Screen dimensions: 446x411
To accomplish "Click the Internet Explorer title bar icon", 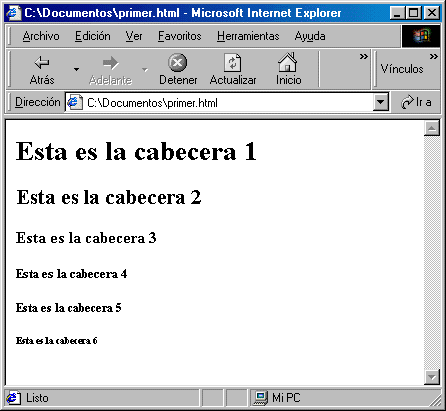I will click(13, 13).
